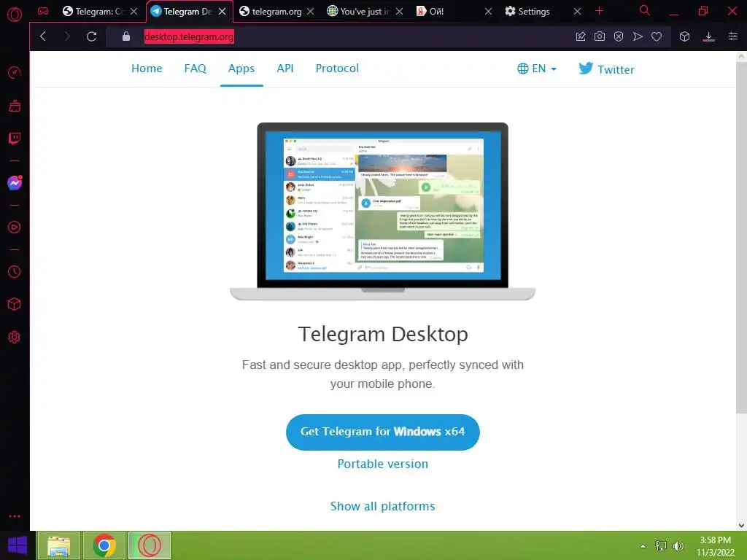Open the Windows Start button
747x560 pixels.
[18, 545]
